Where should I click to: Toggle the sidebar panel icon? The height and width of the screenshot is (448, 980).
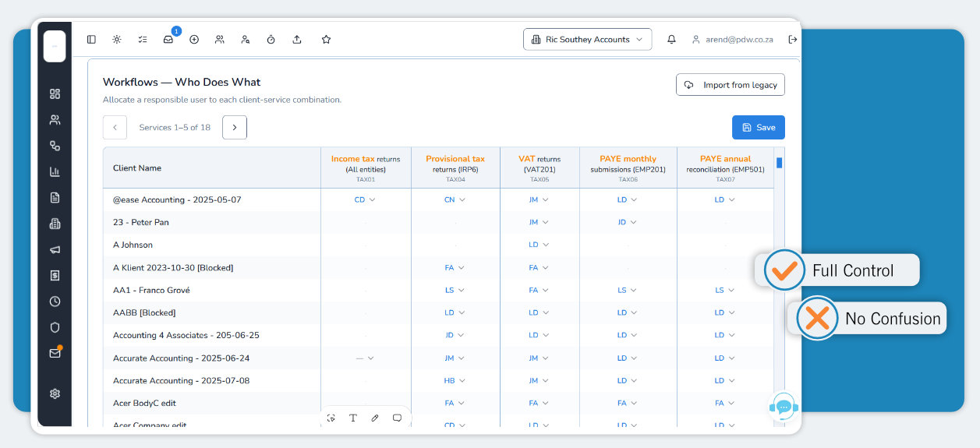tap(91, 40)
